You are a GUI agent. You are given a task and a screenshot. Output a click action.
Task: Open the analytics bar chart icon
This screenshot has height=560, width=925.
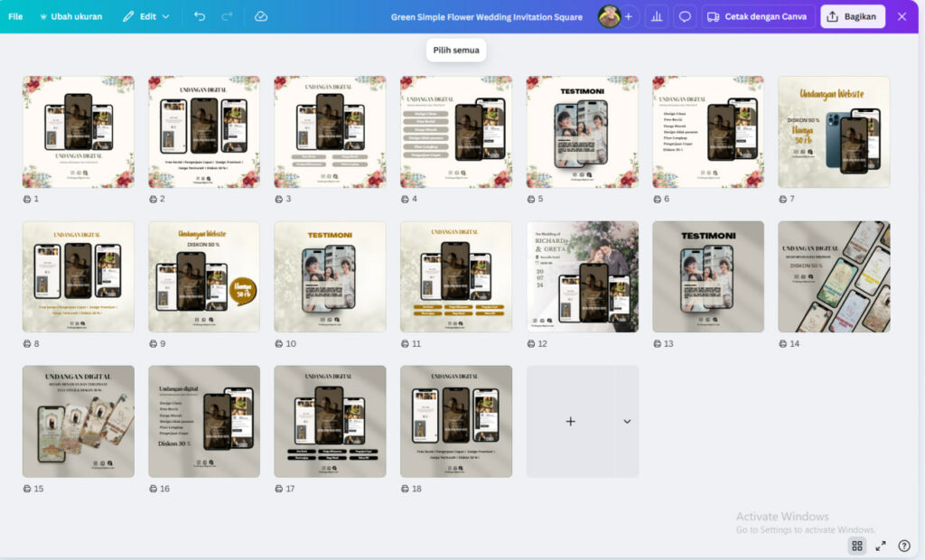coord(657,16)
